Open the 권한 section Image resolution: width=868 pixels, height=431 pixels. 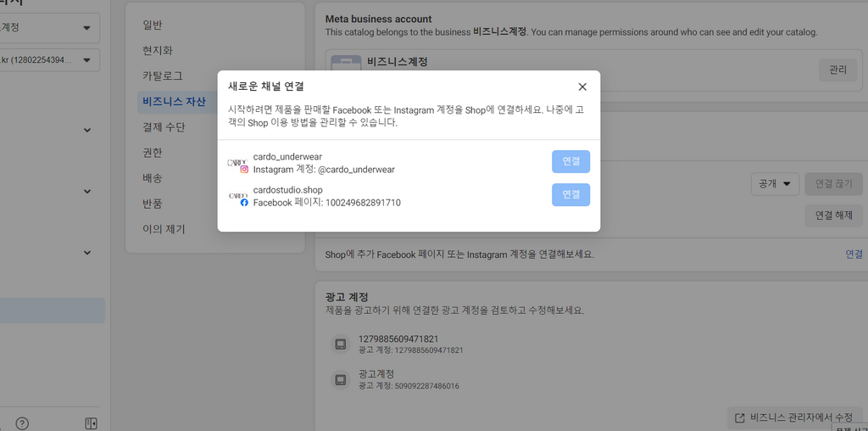(153, 153)
